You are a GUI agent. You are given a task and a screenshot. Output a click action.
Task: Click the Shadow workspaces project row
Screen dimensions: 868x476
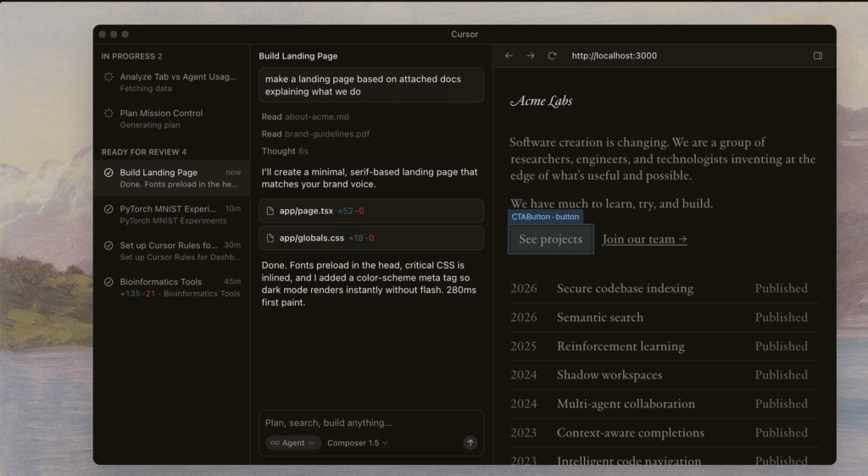pyautogui.click(x=665, y=375)
